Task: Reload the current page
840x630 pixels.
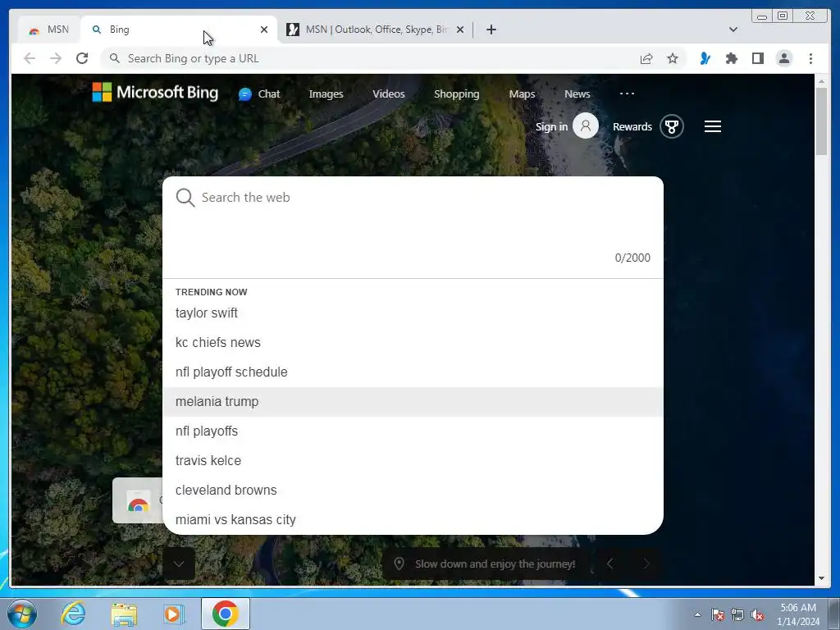Action: (82, 58)
